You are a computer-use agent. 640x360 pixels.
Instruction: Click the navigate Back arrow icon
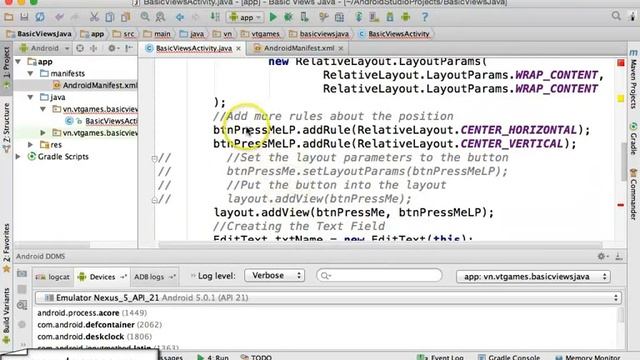(180, 17)
